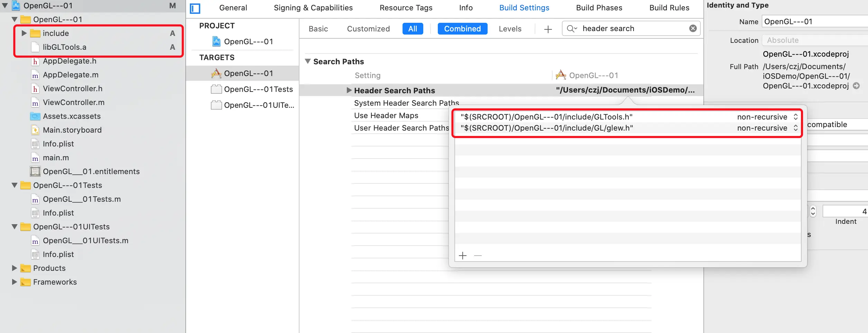Select the Customized settings filter

click(368, 29)
